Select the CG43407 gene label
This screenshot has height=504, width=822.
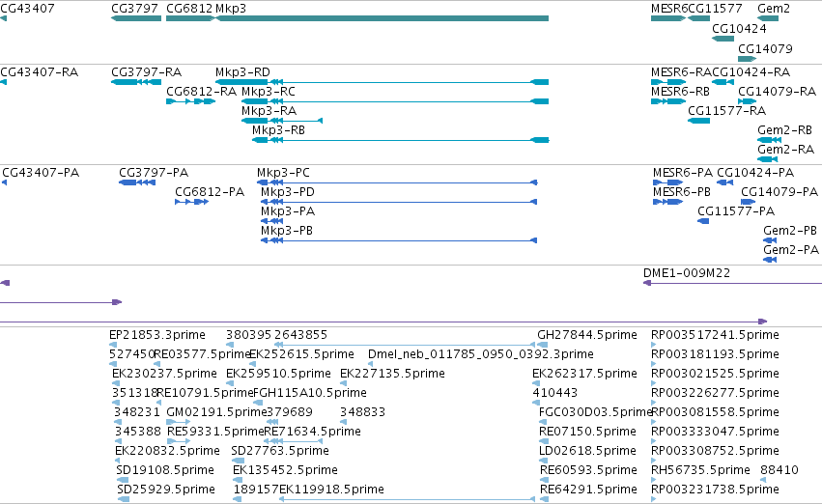pos(27,9)
